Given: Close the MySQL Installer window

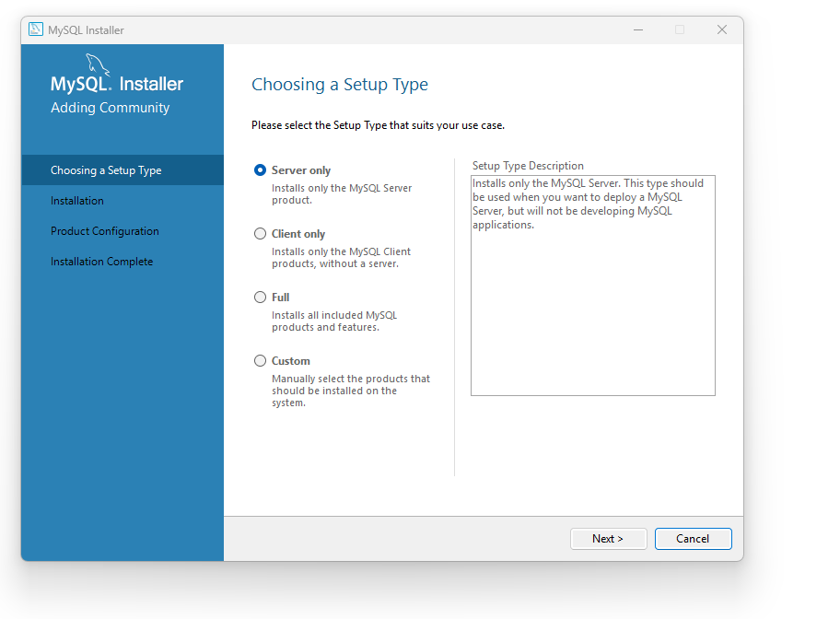Looking at the screenshot, I should pos(721,30).
